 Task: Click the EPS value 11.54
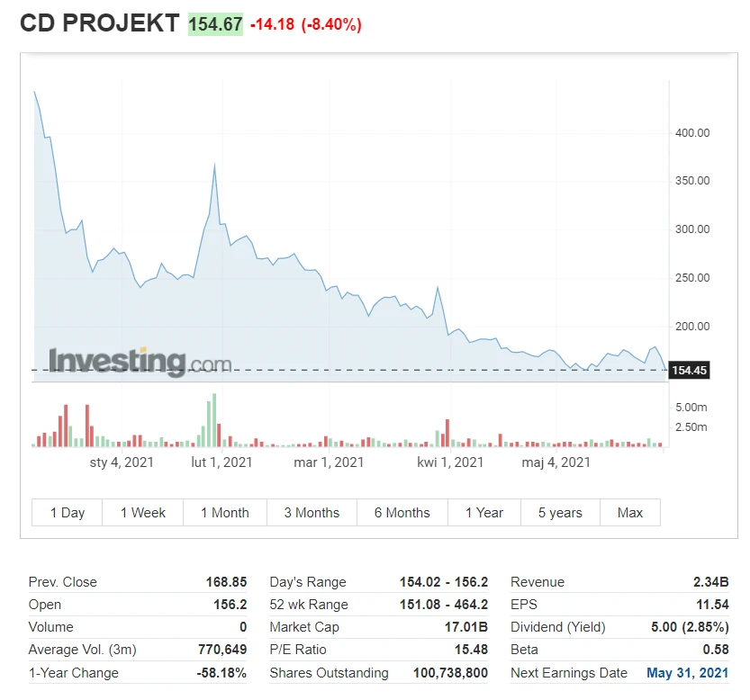coord(713,605)
